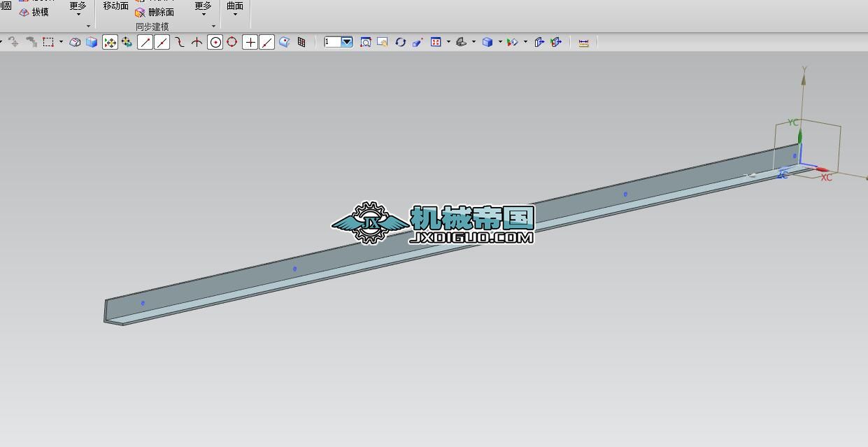Image resolution: width=868 pixels, height=447 pixels.
Task: Toggle the arc center snap
Action: [x=215, y=42]
